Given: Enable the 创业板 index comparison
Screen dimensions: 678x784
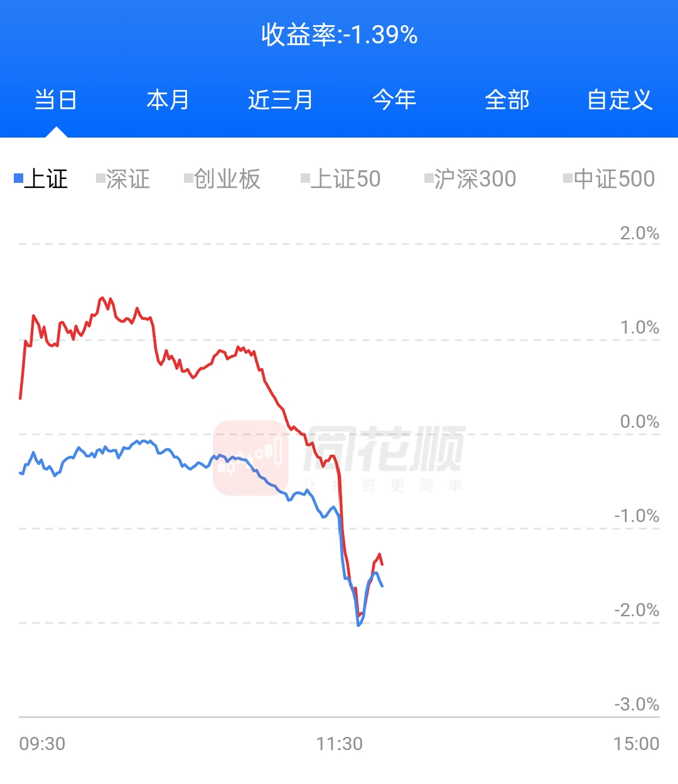Looking at the screenshot, I should (222, 179).
